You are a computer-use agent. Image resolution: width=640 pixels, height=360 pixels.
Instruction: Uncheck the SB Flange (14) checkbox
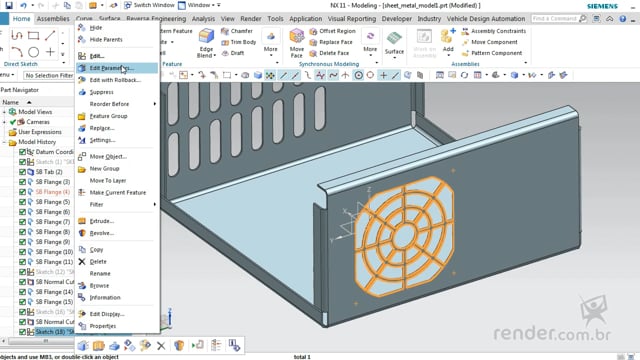(x=22, y=292)
